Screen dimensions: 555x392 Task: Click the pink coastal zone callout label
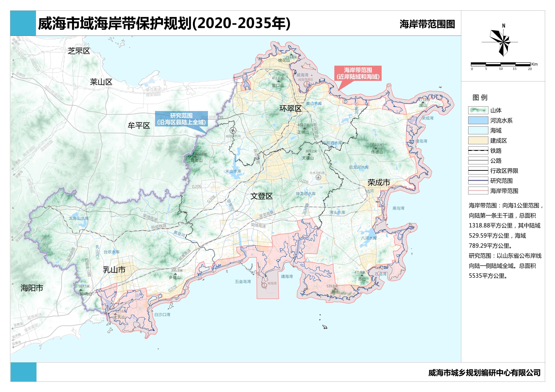(358, 74)
